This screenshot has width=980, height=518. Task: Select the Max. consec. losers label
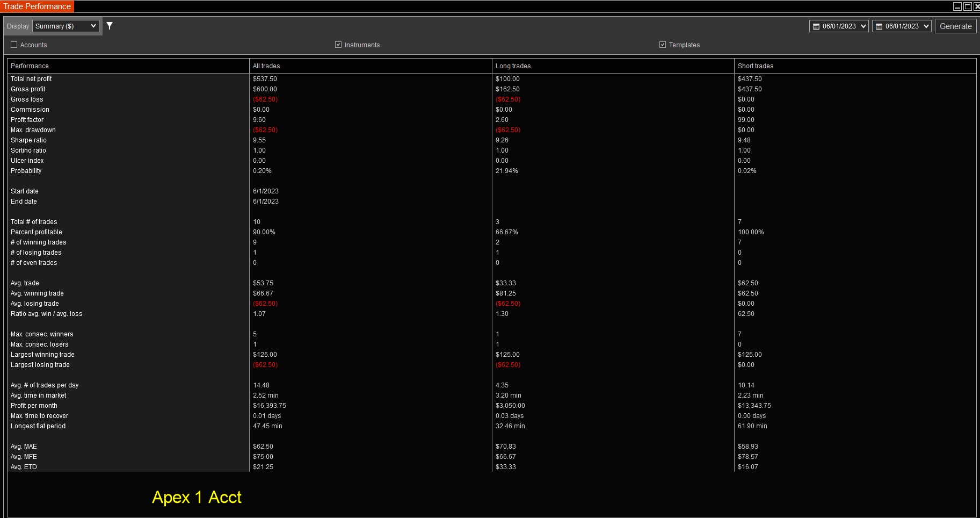pyautogui.click(x=40, y=344)
